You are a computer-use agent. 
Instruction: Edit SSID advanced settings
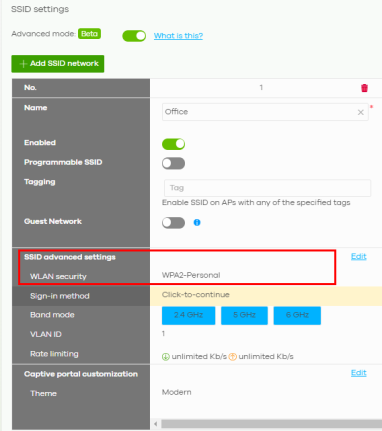pyautogui.click(x=359, y=256)
